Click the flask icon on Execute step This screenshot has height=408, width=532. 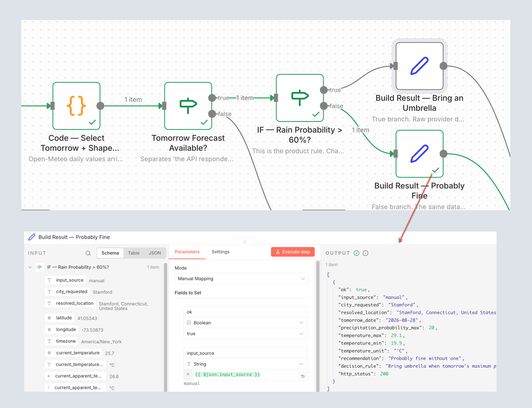[278, 252]
